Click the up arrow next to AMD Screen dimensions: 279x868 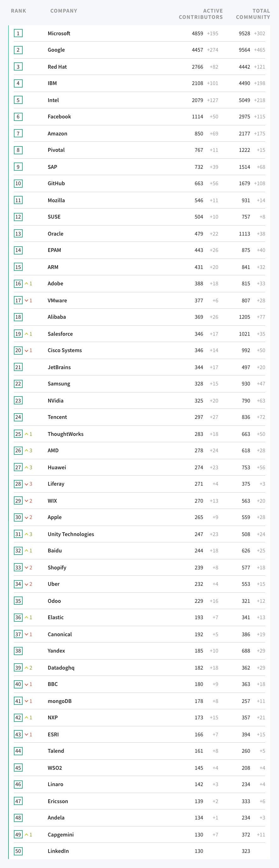click(26, 450)
